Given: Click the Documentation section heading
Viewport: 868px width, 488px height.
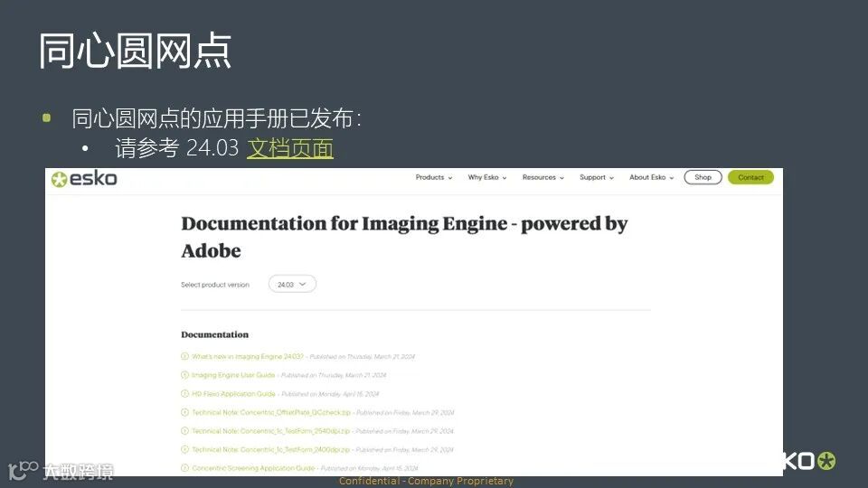Looking at the screenshot, I should [x=215, y=334].
